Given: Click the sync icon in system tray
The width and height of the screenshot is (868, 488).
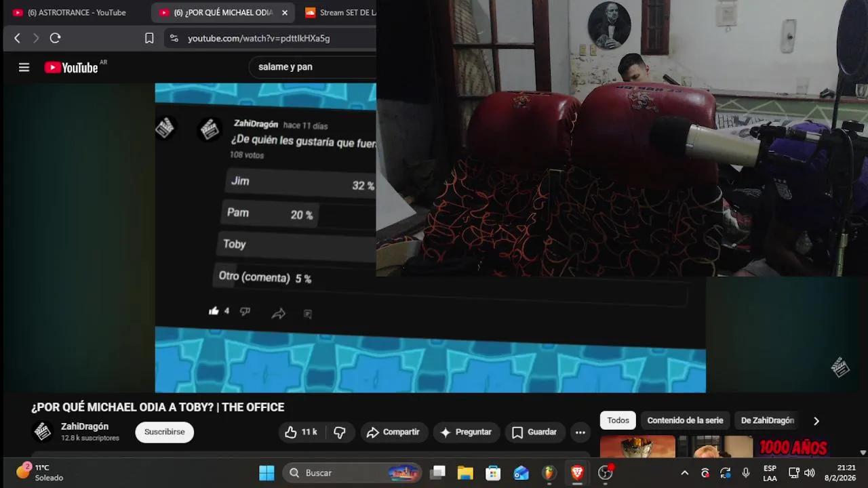Looking at the screenshot, I should (x=726, y=472).
